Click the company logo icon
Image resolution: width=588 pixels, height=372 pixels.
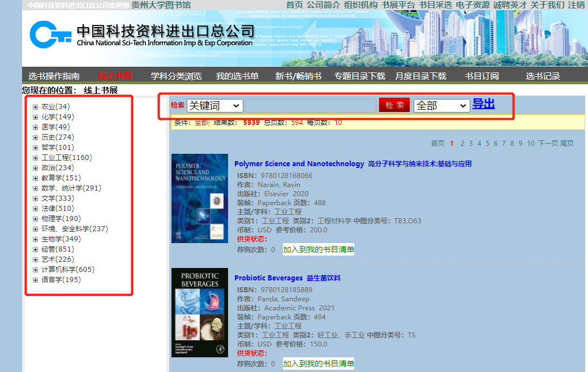[51, 34]
